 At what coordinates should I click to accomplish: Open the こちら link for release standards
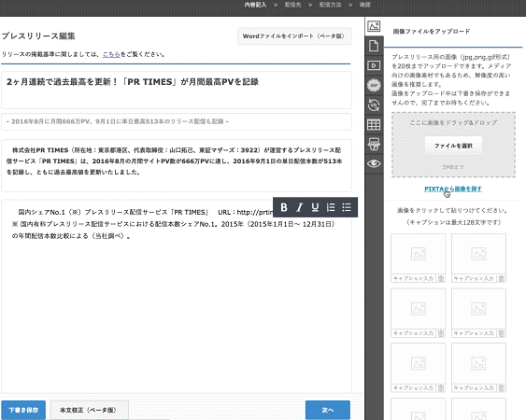(111, 54)
